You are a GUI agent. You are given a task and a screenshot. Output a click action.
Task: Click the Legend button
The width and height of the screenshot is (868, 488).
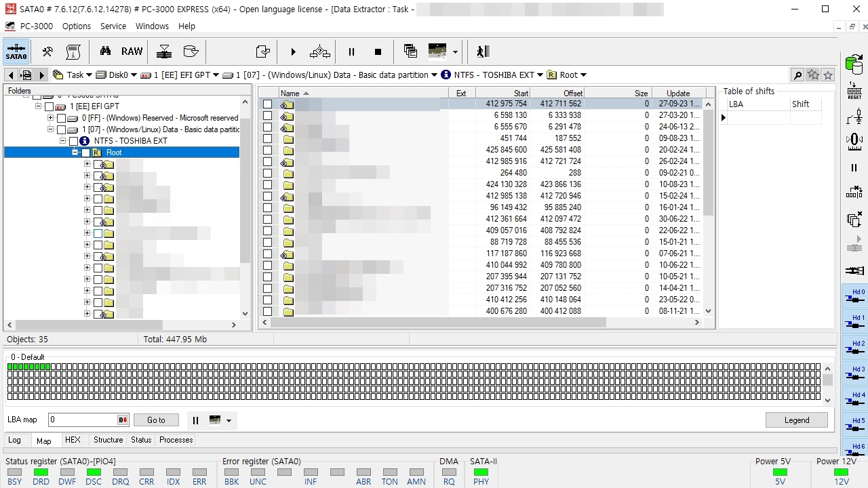(797, 420)
